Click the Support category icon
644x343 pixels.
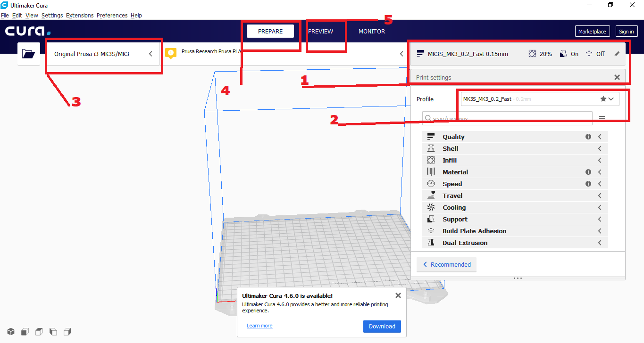(431, 219)
